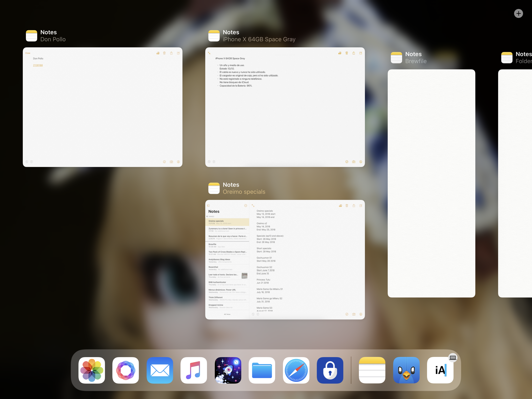The width and height of the screenshot is (532, 399).
Task: Redo icon in Oreimo specials window
Action: (258, 314)
